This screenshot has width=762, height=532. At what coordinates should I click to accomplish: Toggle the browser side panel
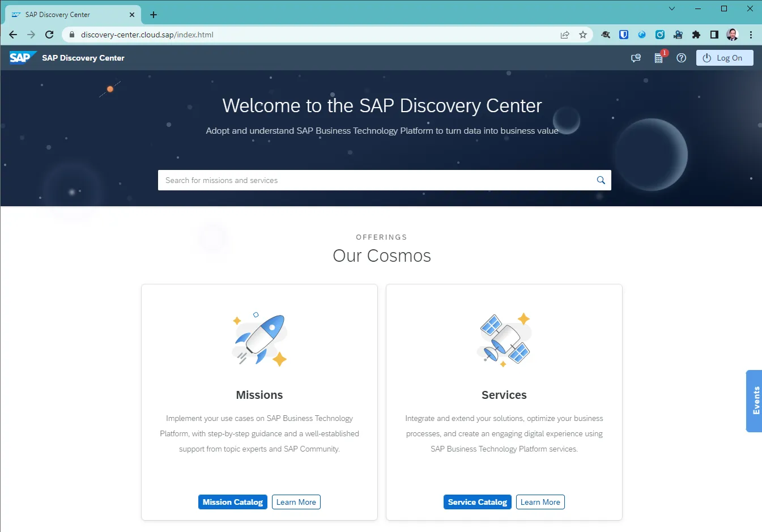(714, 35)
